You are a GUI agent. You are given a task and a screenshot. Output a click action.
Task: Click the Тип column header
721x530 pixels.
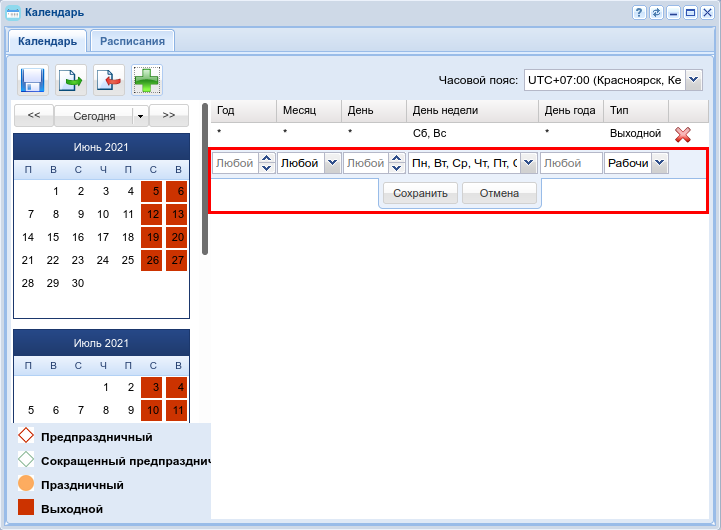click(636, 111)
